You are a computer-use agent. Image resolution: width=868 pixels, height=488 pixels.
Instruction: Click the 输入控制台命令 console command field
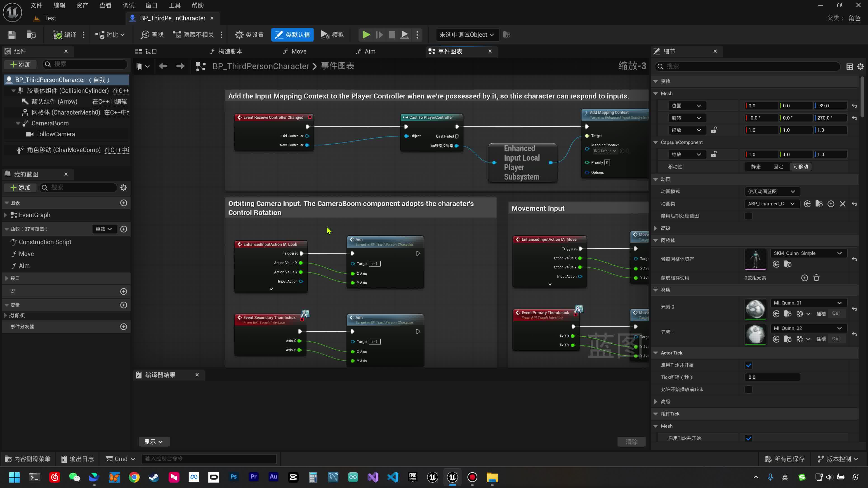(209, 459)
